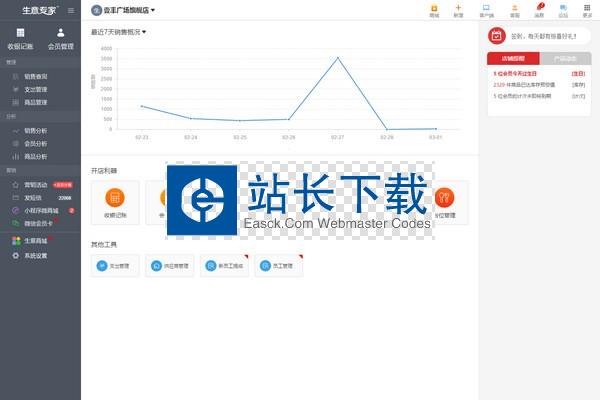Click the 生意专家 logo in the sidebar
The width and height of the screenshot is (600, 400).
[x=39, y=10]
